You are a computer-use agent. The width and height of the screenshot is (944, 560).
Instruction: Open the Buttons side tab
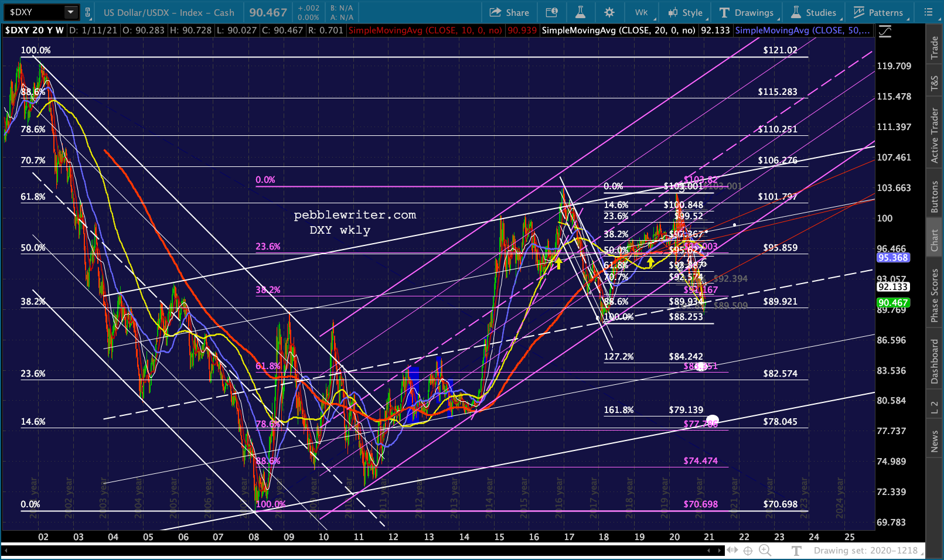pyautogui.click(x=935, y=196)
